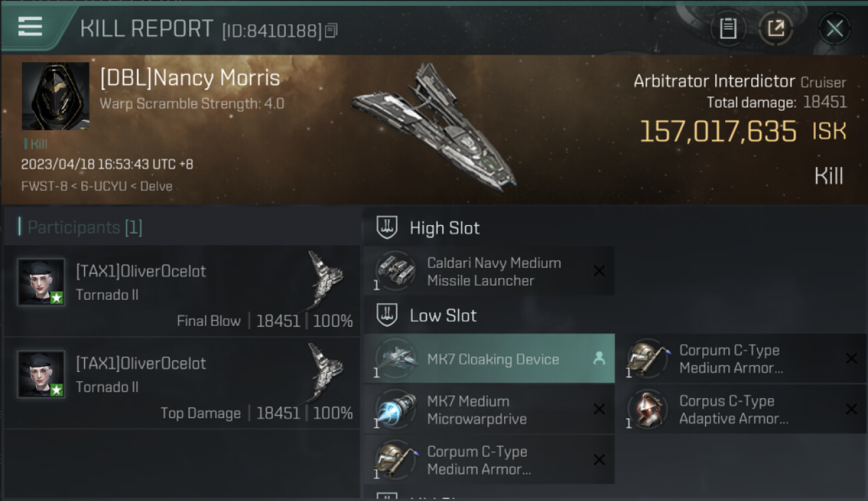Click the FWST-8 system location link
Viewport: 868px width, 501px height.
[x=44, y=186]
